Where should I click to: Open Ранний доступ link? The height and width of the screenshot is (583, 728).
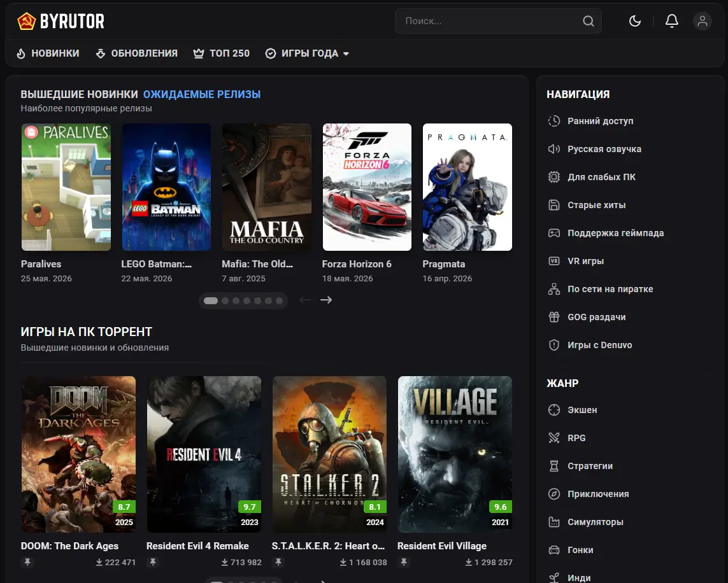click(x=601, y=121)
